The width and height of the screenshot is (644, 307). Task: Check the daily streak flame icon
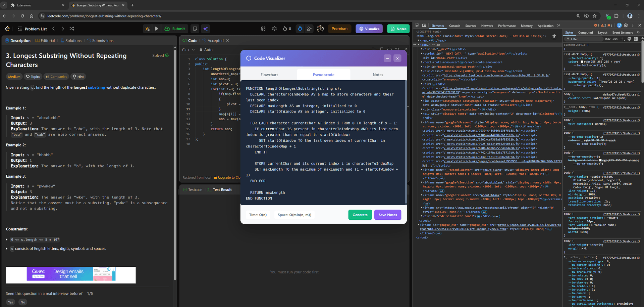285,29
